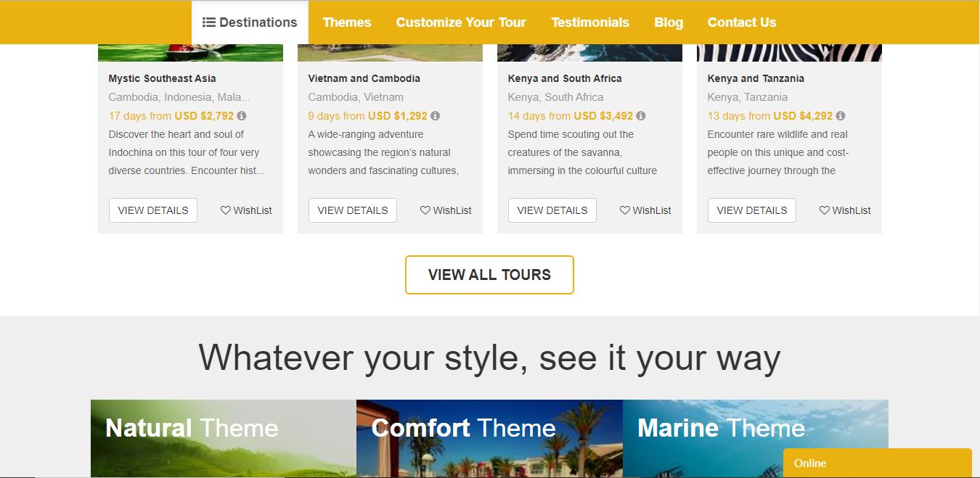980x478 pixels.
Task: Click heart icon on Kenya and Tanzania card
Action: (x=825, y=210)
